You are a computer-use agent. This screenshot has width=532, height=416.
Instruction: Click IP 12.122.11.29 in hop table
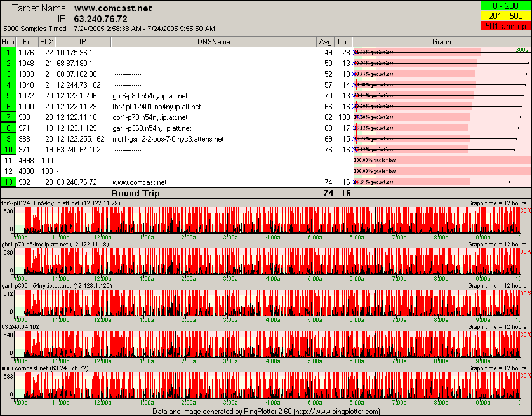[x=77, y=107]
